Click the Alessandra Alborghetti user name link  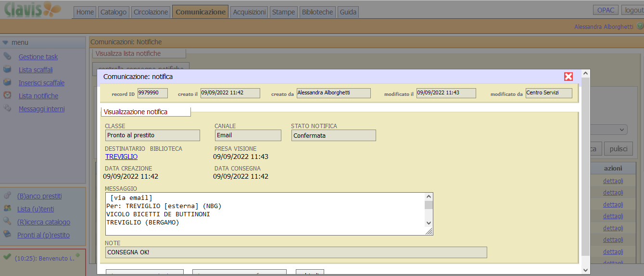(604, 26)
